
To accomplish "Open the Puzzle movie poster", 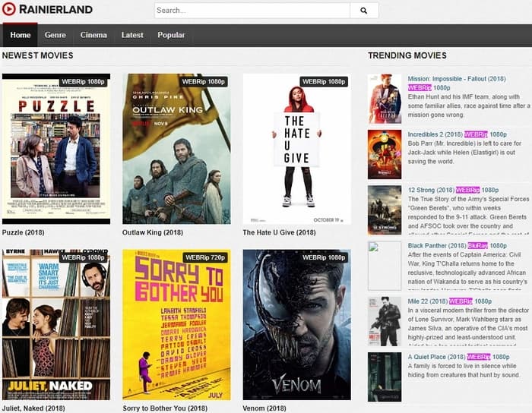I will 56,149.
